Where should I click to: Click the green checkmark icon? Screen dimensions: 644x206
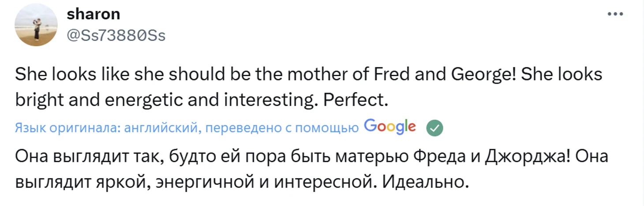click(x=434, y=128)
